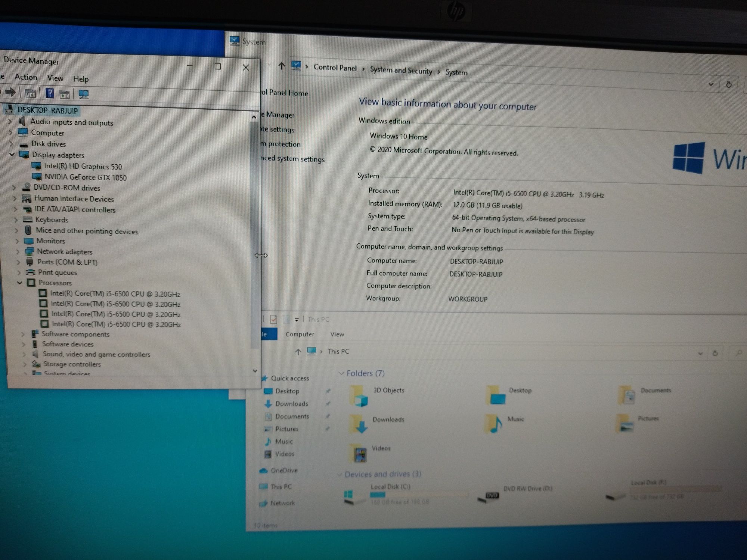Click Monitors category icon
747x560 pixels.
[29, 241]
